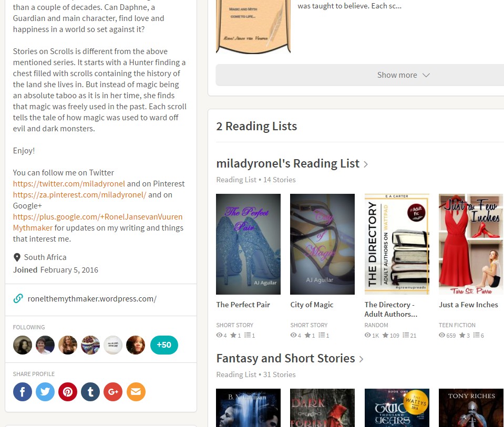504x427 pixels.
Task: Select Just a Few Inches title
Action: (468, 305)
